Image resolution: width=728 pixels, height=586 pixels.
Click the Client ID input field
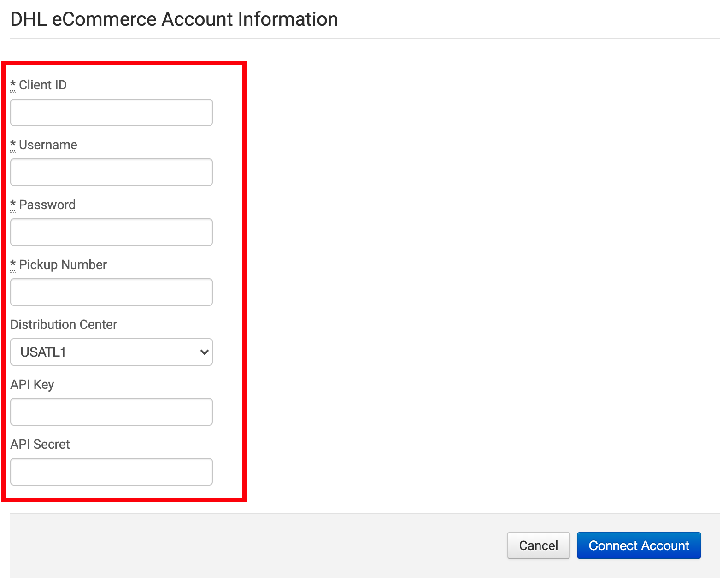tap(112, 112)
